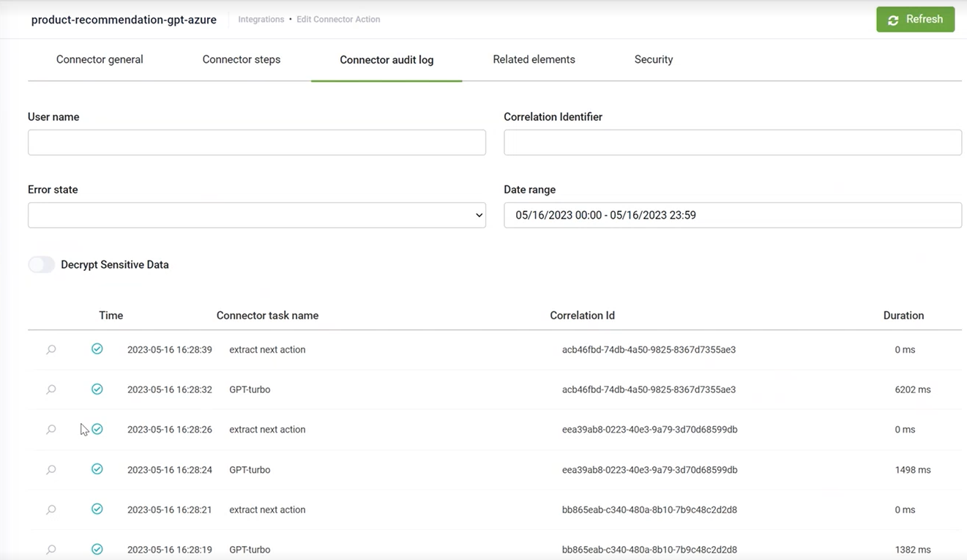
Task: Select 'extract next action' task at 16:28:26
Action: [x=267, y=430]
